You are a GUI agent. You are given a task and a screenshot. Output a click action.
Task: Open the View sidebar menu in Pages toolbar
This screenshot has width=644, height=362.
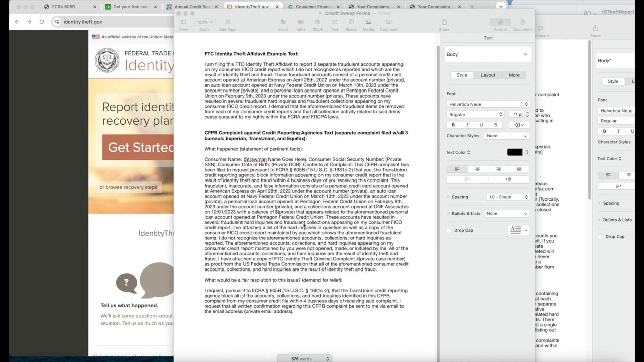(183, 22)
